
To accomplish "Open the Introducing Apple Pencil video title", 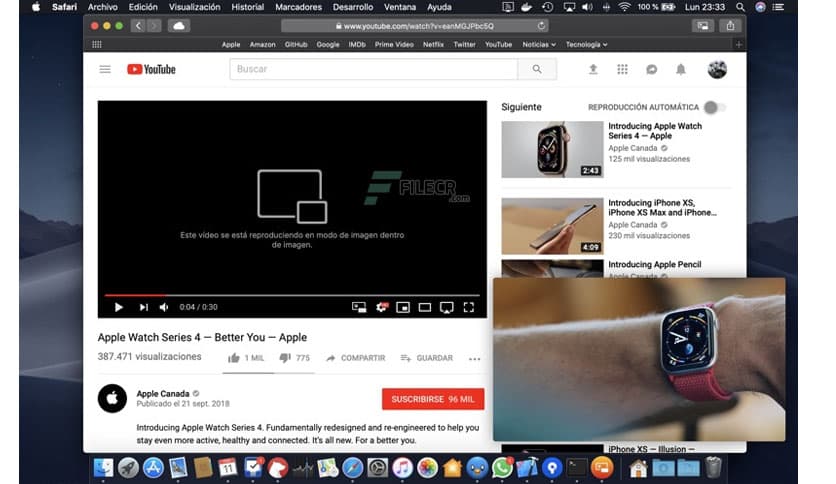I will coord(655,264).
